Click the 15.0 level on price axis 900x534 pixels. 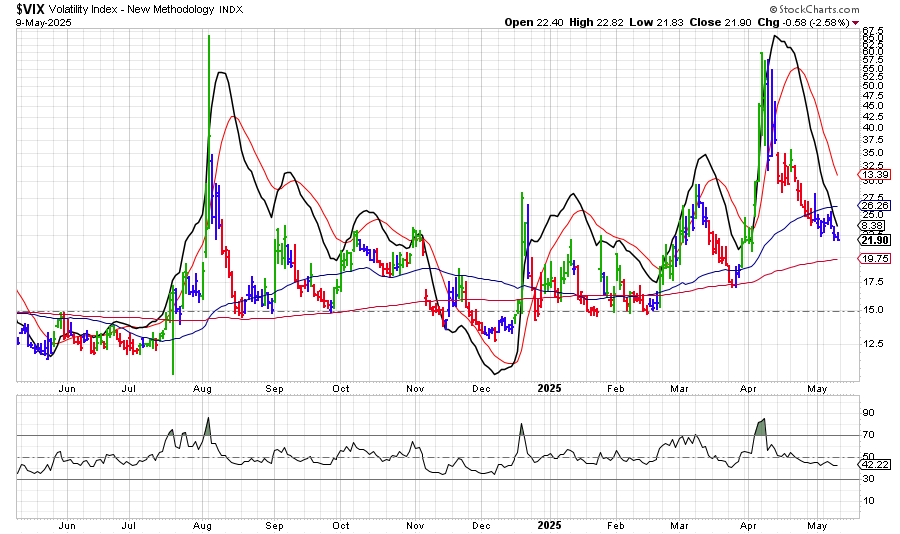pos(871,310)
